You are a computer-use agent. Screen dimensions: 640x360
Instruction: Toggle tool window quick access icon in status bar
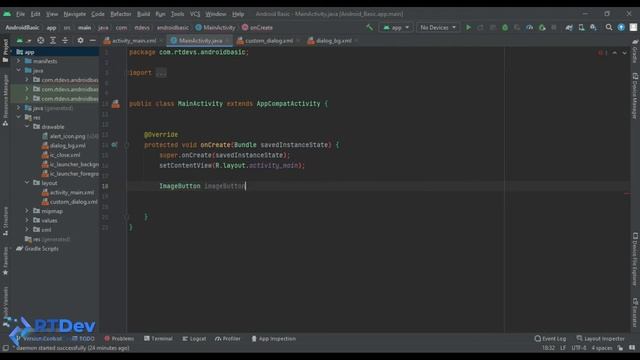pos(5,348)
